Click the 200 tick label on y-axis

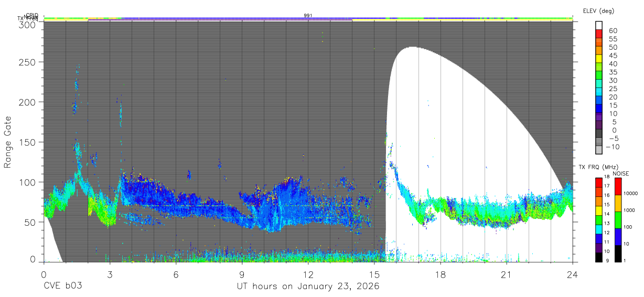point(28,102)
